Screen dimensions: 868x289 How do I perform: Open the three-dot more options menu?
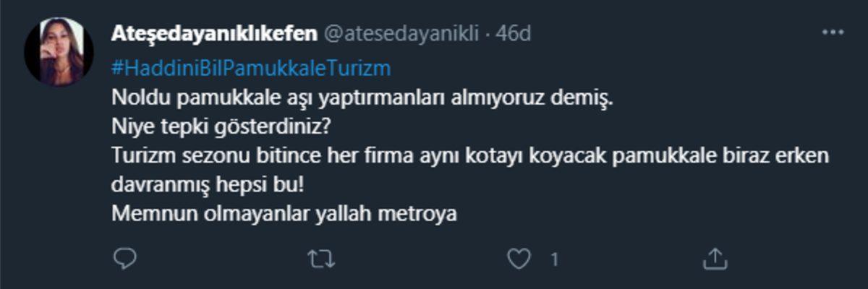(x=833, y=33)
